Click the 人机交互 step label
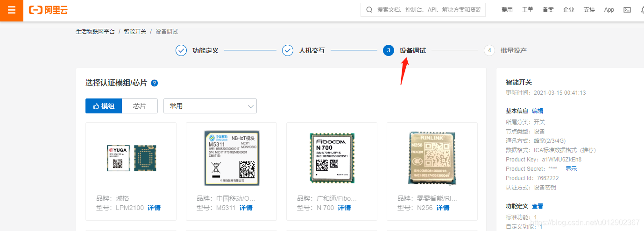The image size is (644, 231). coord(312,50)
